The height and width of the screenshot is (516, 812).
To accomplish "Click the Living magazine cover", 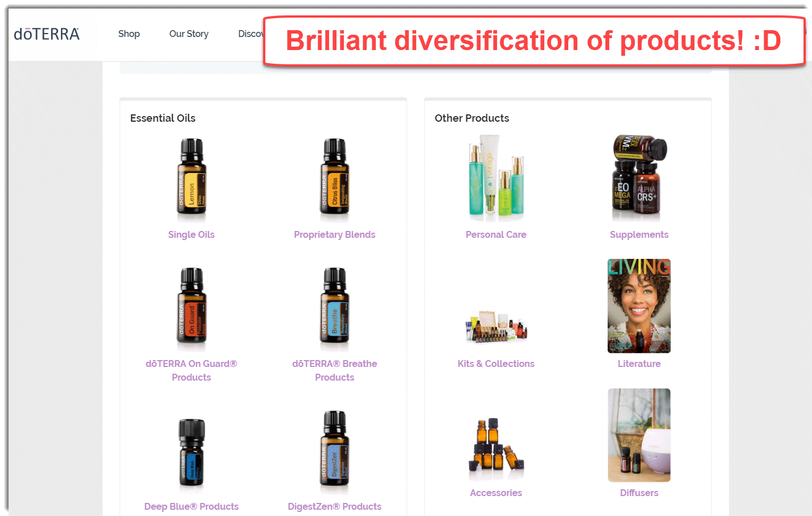I will tap(639, 306).
